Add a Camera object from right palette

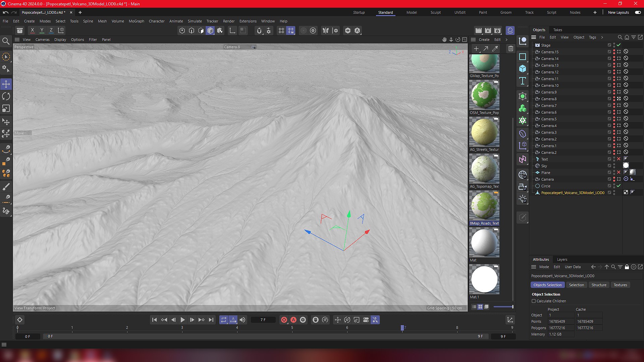523,187
